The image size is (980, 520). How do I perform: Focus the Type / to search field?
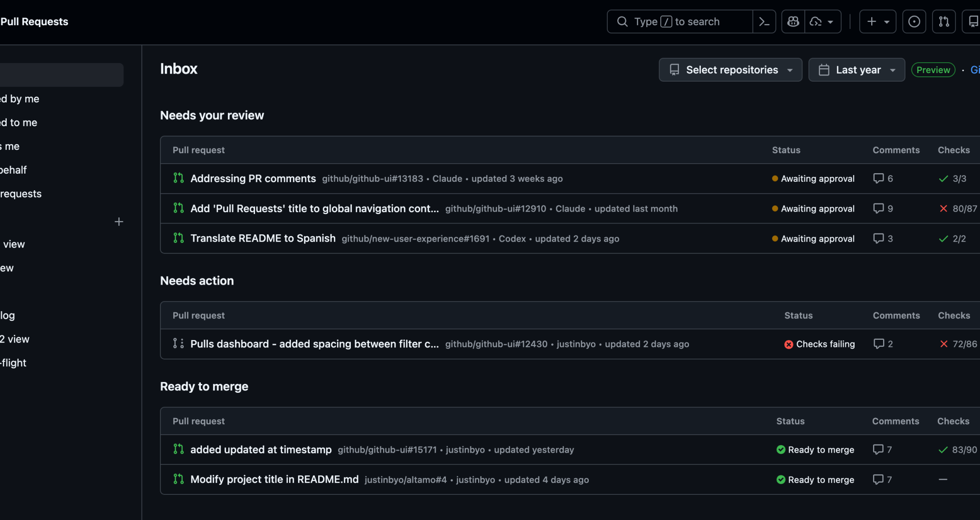[680, 22]
